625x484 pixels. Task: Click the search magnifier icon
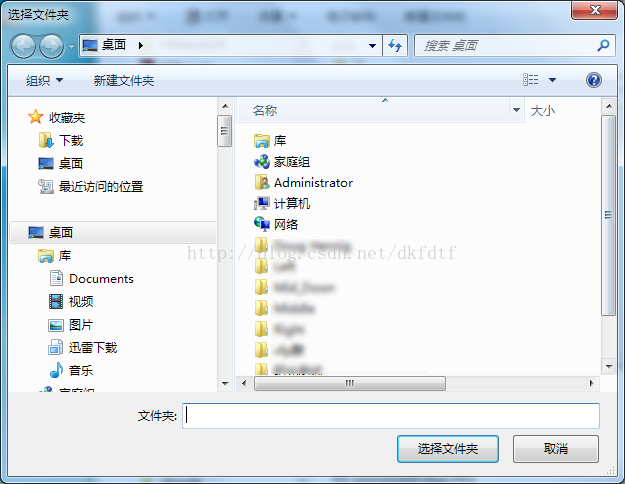603,45
